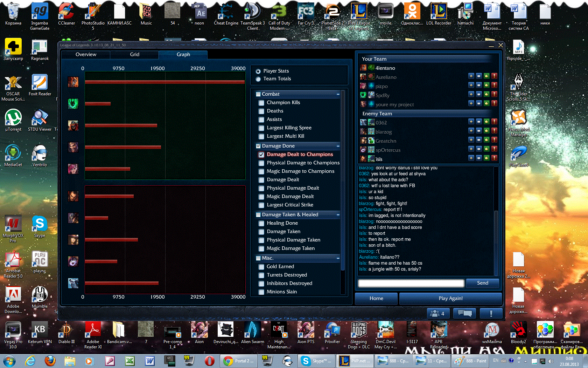
Task: Toggle the Combat category checkbox
Action: 258,94
